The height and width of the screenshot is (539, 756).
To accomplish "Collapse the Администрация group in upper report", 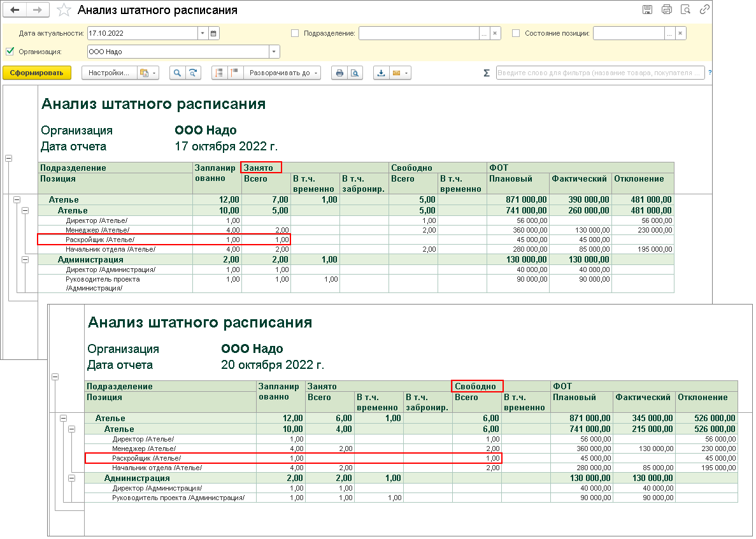I will tap(25, 259).
